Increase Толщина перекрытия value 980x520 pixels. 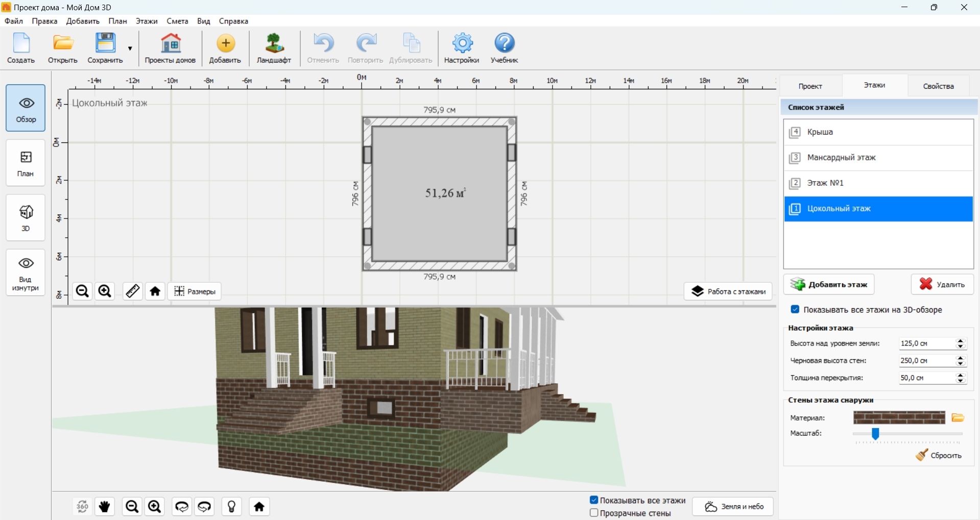tap(961, 375)
